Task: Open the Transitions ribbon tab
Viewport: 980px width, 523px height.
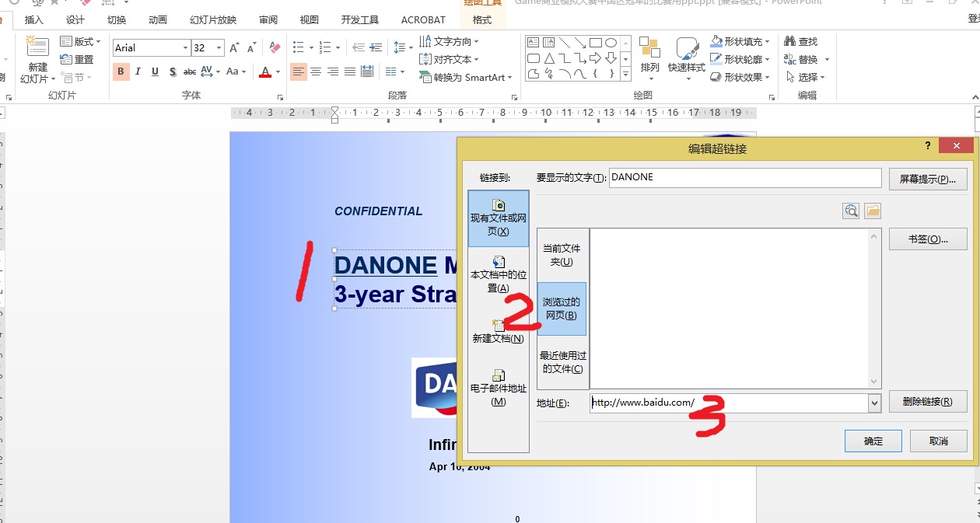Action: (x=117, y=20)
